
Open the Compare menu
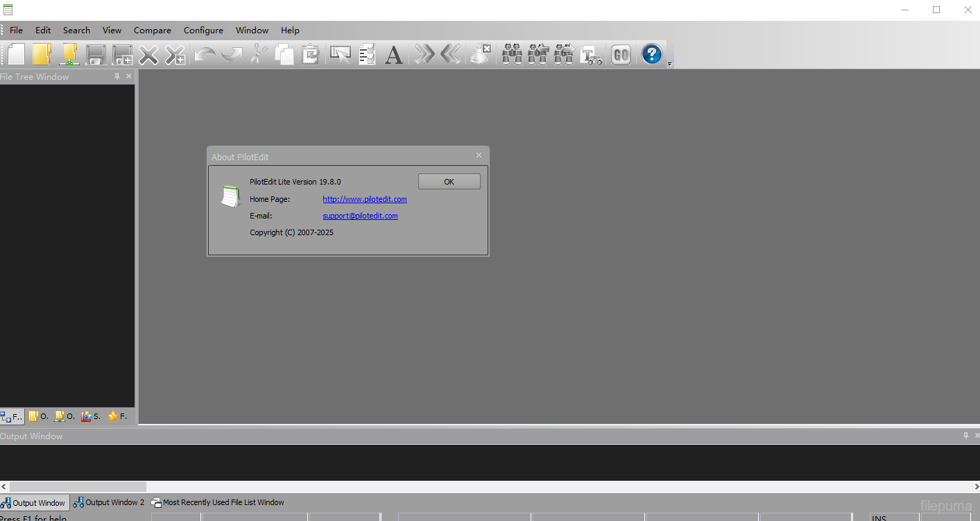153,31
